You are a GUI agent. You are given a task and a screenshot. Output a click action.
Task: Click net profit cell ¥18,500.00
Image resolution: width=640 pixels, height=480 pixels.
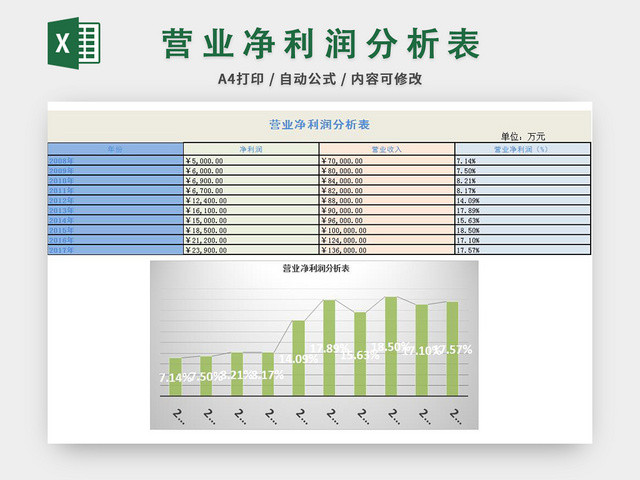pyautogui.click(x=251, y=230)
